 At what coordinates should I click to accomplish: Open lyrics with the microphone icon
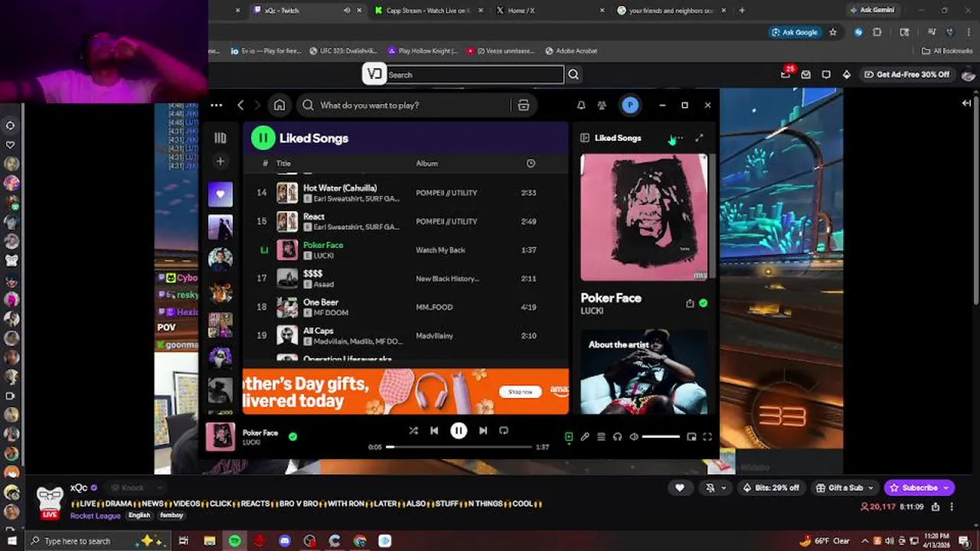[x=585, y=437]
